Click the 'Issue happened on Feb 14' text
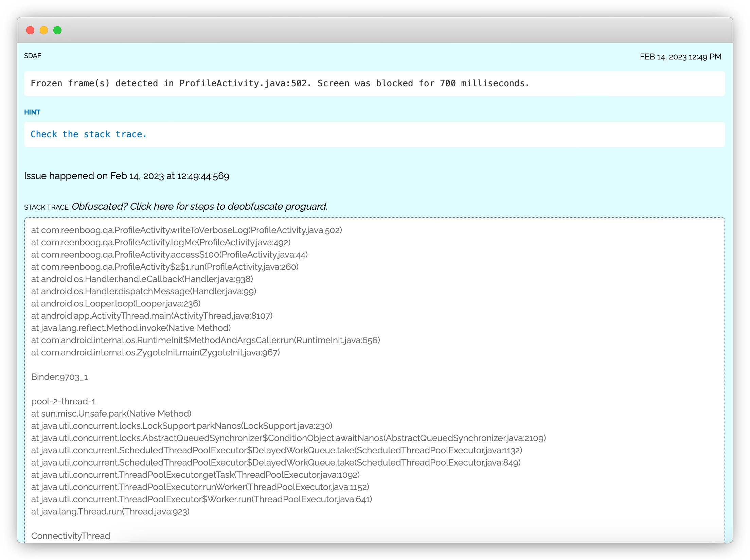Screen dimensions: 750x560 click(126, 176)
